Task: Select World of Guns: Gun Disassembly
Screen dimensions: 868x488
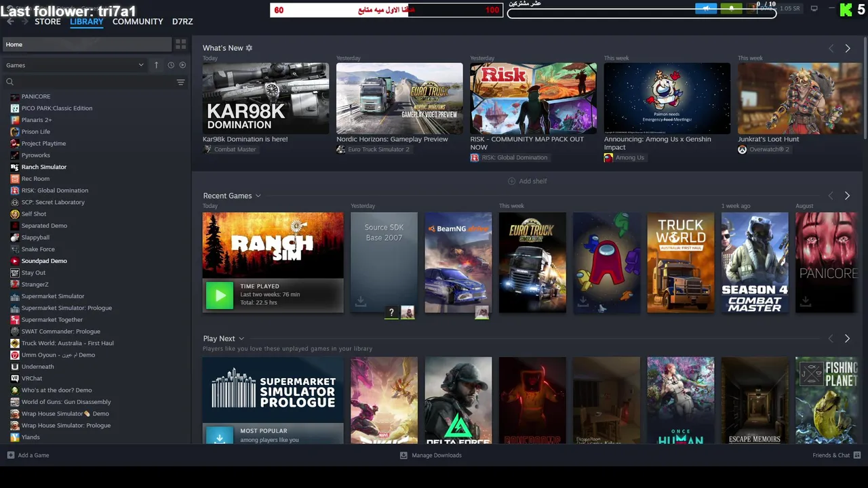Action: pos(66,402)
